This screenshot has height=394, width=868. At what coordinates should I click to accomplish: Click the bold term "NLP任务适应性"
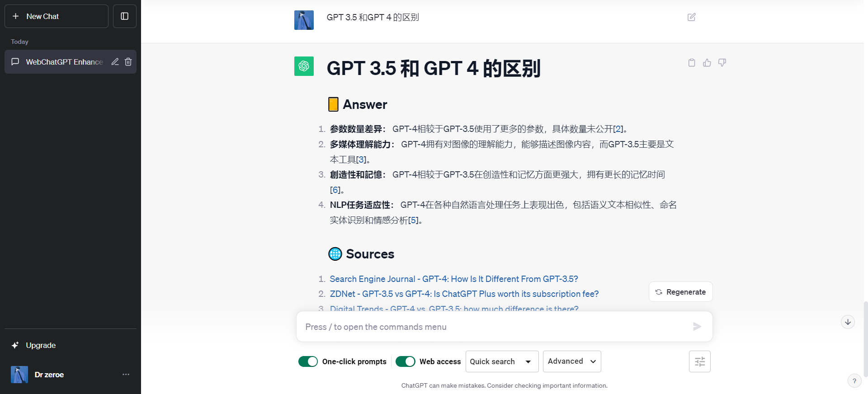(x=360, y=205)
